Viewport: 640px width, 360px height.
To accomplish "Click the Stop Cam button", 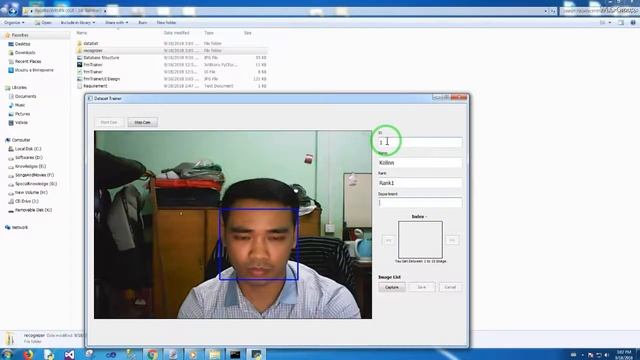I will pos(142,122).
